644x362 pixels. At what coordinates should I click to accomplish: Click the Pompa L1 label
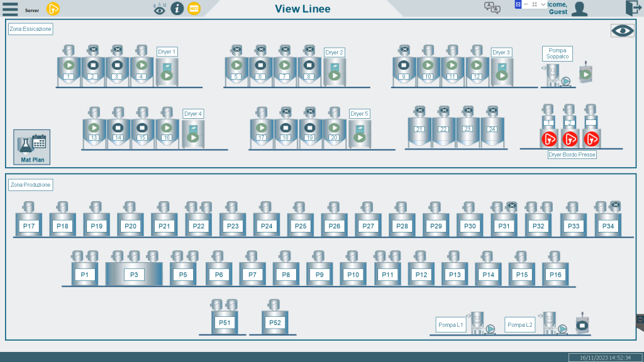[x=451, y=325]
